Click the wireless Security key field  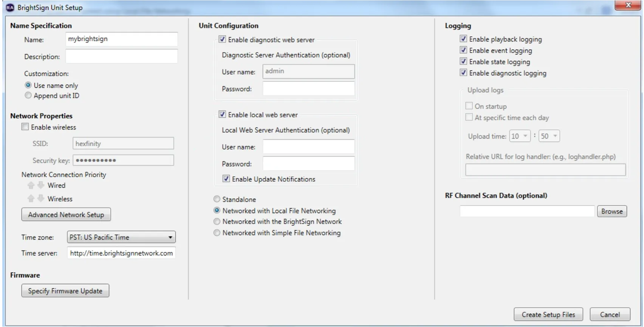(x=123, y=160)
